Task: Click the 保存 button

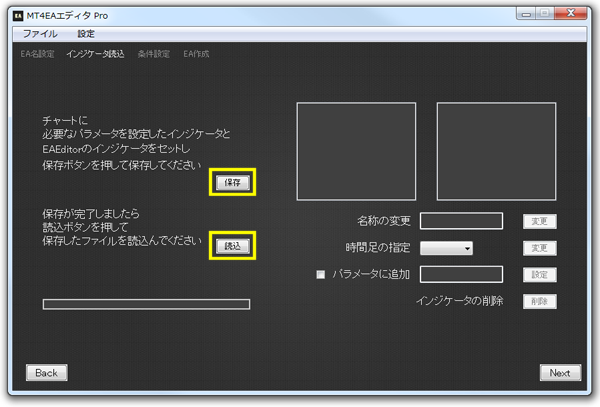Action: (233, 182)
